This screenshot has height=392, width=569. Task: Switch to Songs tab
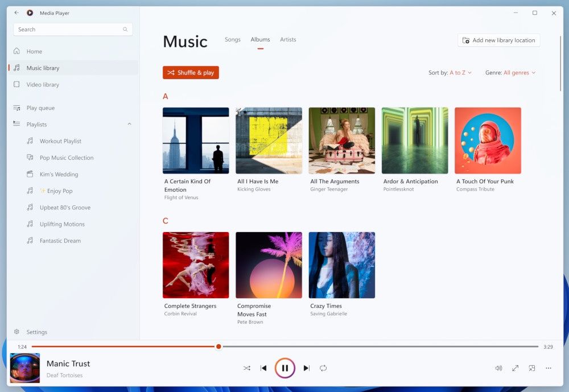233,39
